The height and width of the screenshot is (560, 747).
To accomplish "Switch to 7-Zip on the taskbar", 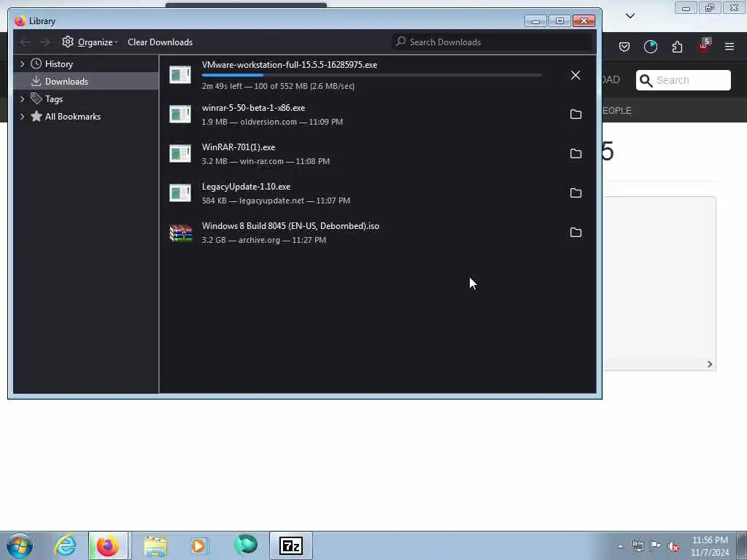I will [291, 545].
